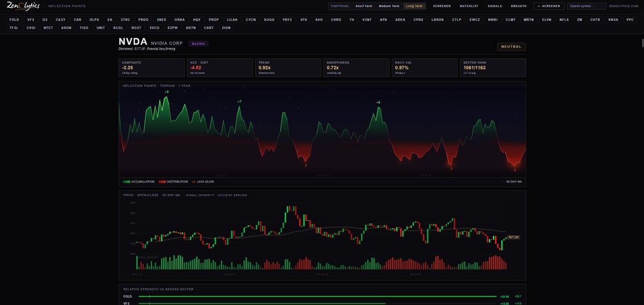The width and height of the screenshot is (644, 305).
Task: Choose the AVO ticker chip
Action: (x=319, y=20)
